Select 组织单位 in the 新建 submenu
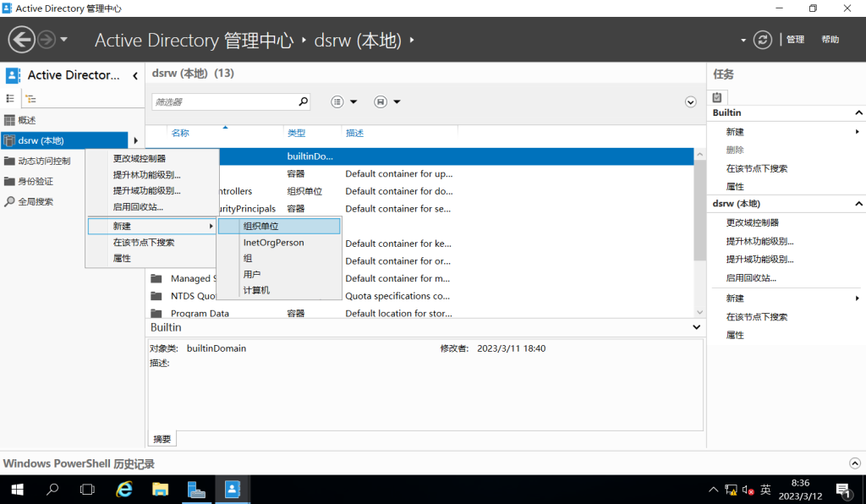The width and height of the screenshot is (866, 504). click(279, 226)
